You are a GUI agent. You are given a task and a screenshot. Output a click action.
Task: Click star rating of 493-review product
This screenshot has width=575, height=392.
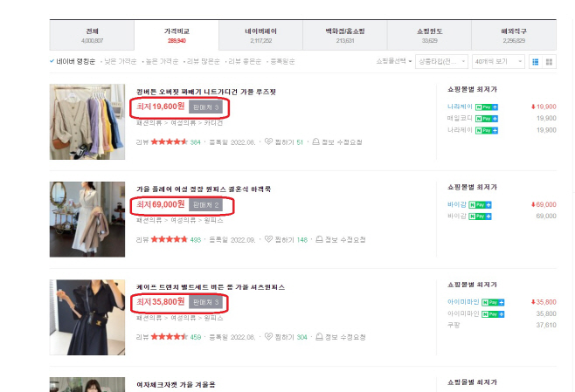pos(169,239)
